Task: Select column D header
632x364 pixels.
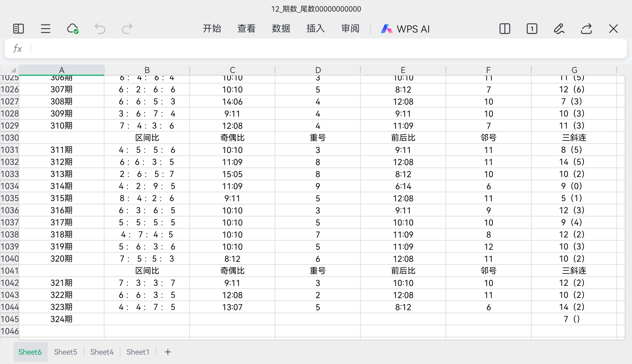Action: [318, 70]
